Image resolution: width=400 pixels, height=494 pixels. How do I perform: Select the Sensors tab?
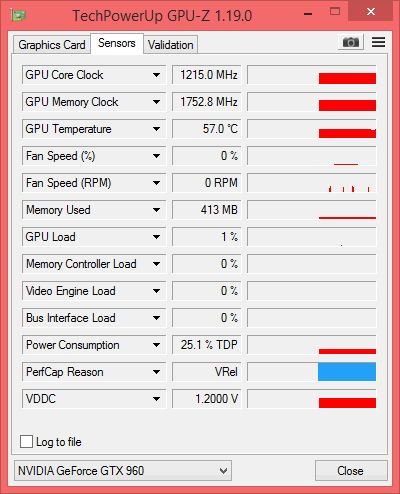[x=117, y=43]
